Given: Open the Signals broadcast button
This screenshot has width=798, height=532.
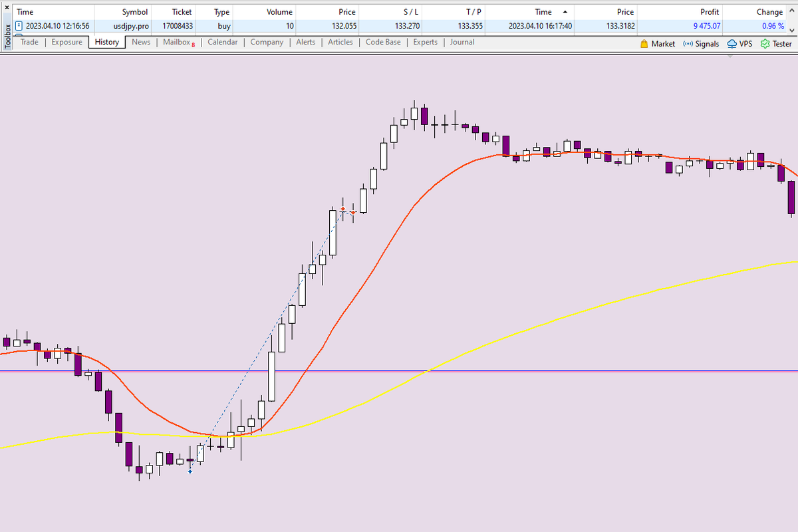Looking at the screenshot, I should [701, 44].
